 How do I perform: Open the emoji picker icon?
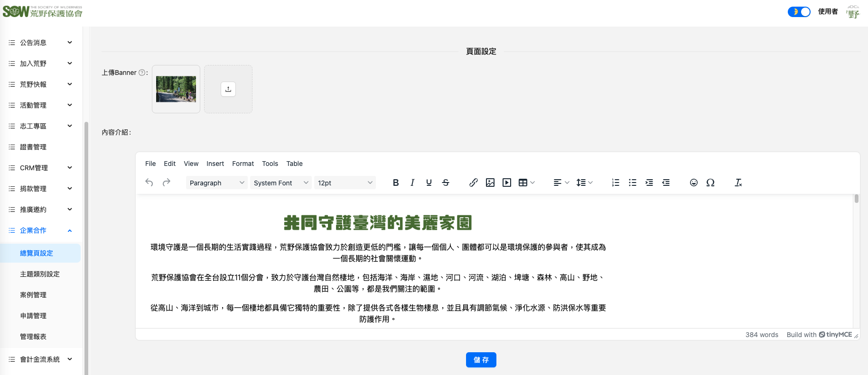tap(693, 183)
